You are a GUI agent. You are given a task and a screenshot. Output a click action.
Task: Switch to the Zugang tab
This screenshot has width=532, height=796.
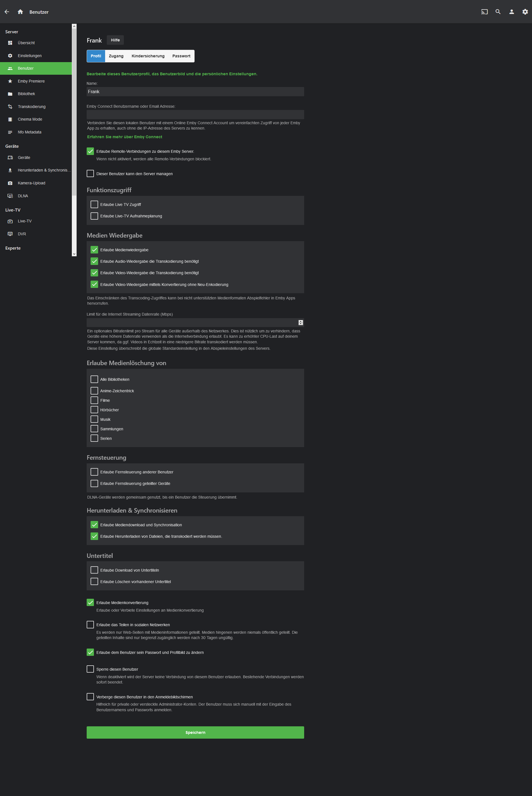116,56
